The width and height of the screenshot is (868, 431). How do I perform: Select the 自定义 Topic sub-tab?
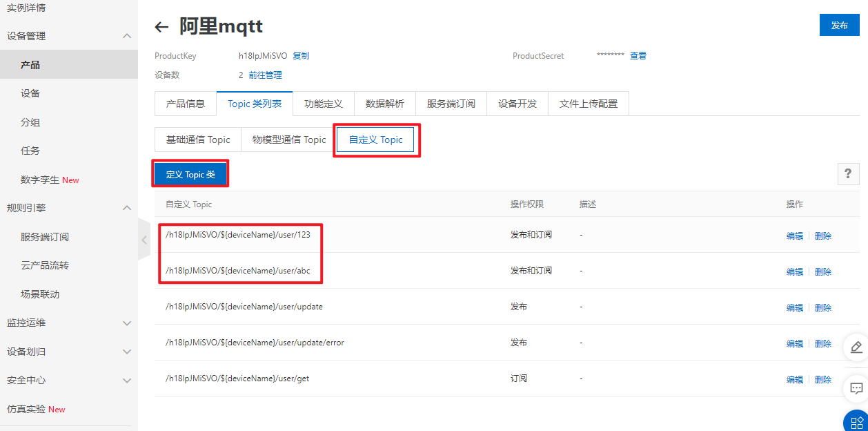pos(375,140)
